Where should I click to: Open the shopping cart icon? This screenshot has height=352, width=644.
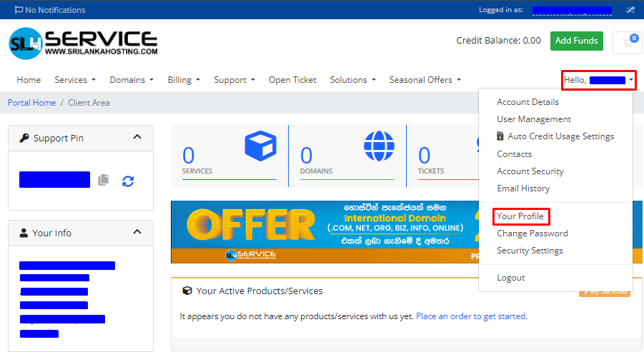[x=627, y=43]
